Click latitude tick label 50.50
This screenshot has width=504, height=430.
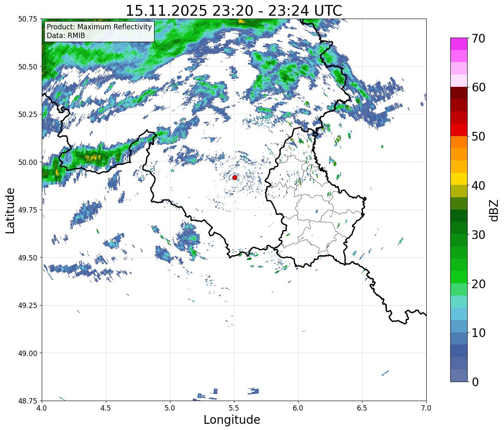[28, 67]
